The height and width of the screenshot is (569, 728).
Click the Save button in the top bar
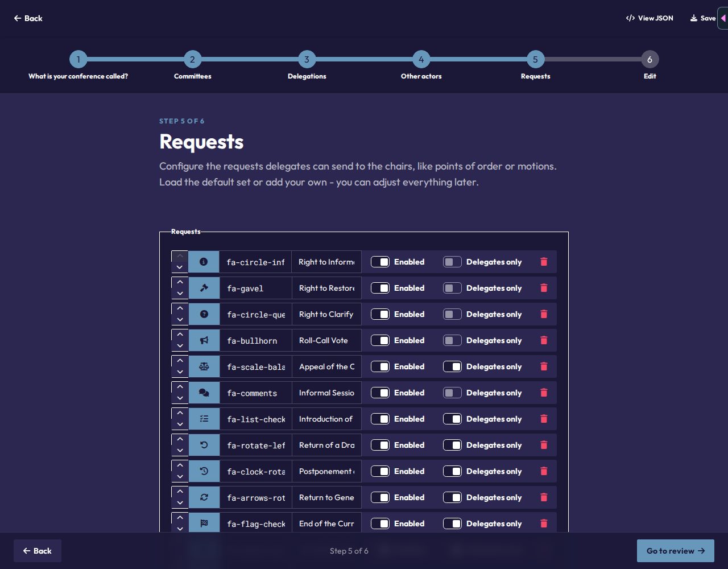(x=703, y=18)
